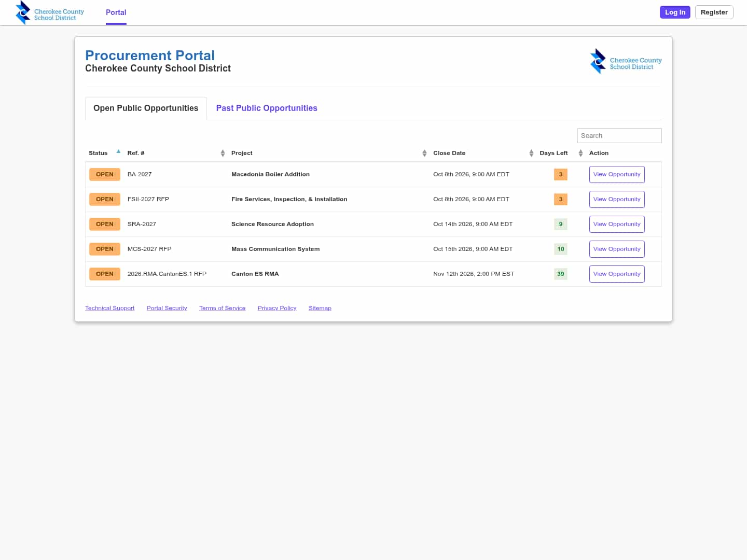Viewport: 747px width, 560px height.
Task: Click the Canton ES RMA project name
Action: click(x=255, y=274)
